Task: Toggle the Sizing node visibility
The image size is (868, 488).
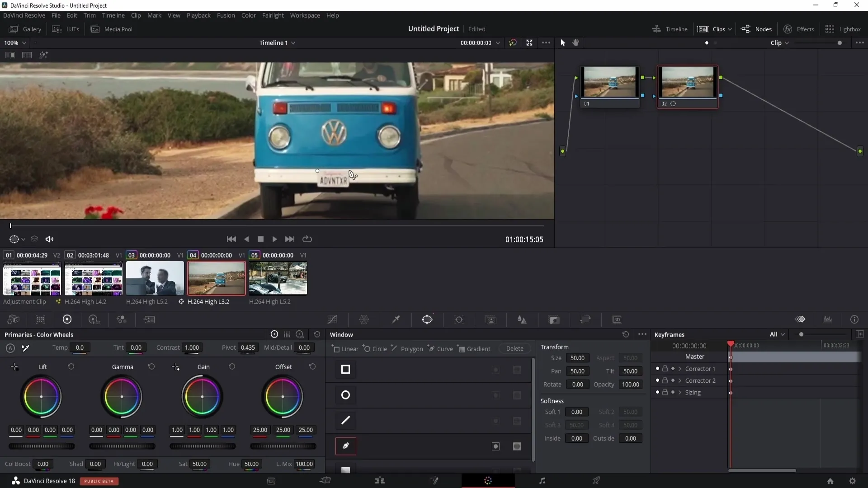Action: [657, 392]
